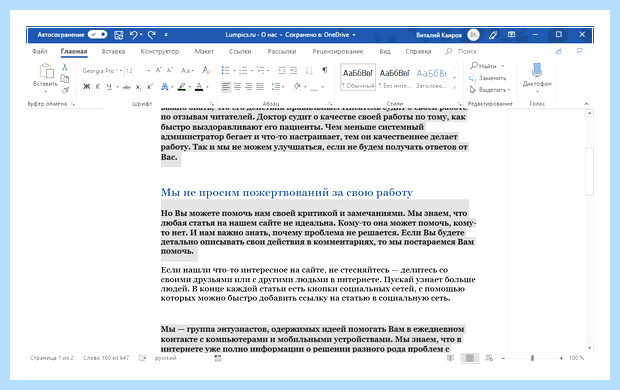
Task: Increase paragraph indent
Action: click(293, 70)
